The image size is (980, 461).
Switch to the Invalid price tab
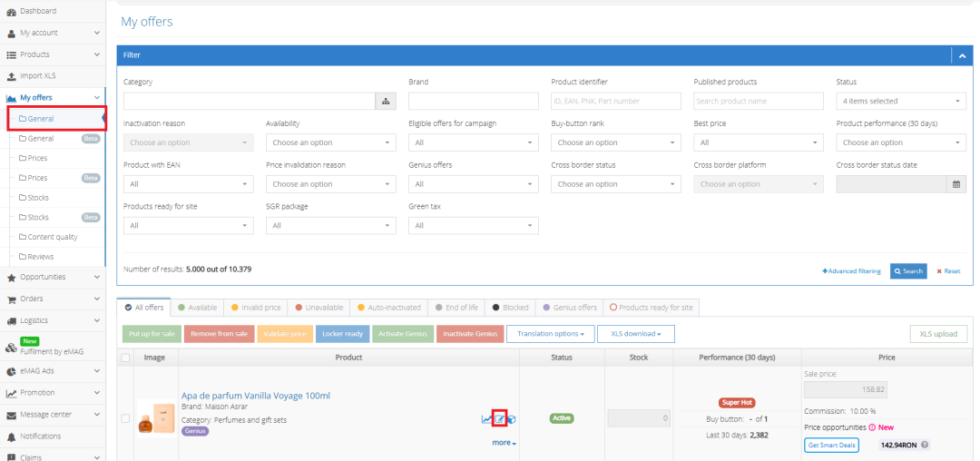tap(256, 308)
